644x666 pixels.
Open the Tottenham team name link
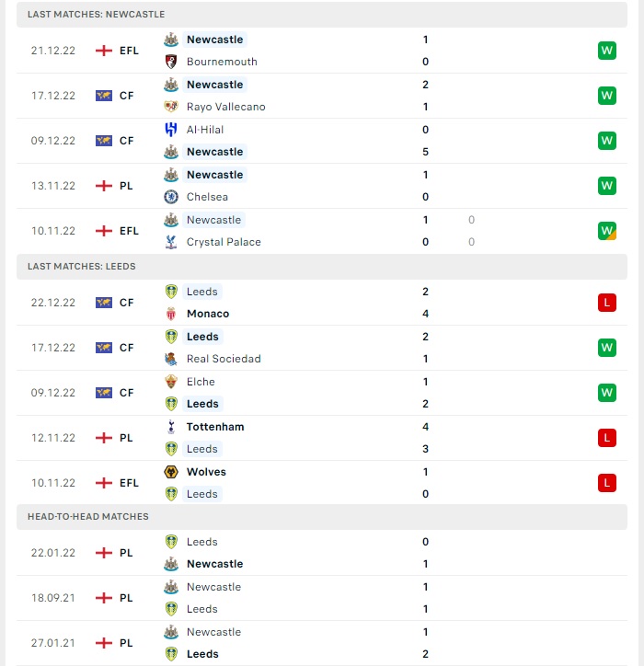pos(215,427)
